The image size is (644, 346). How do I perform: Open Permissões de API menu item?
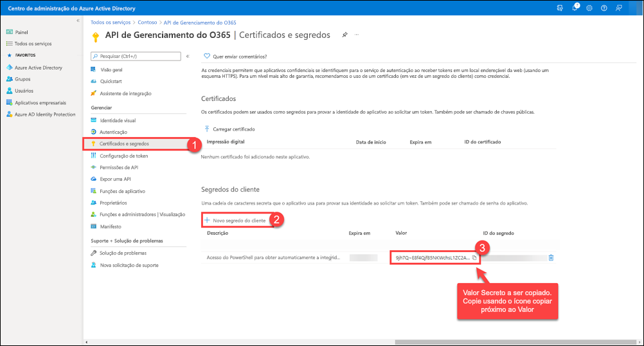[x=118, y=167]
